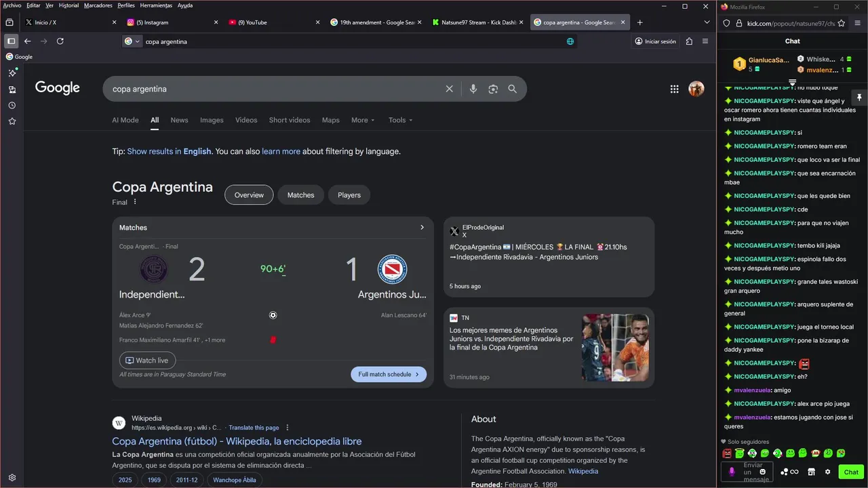868x488 pixels.
Task: Toggle the pin icon in Kick chat
Action: coord(859,98)
